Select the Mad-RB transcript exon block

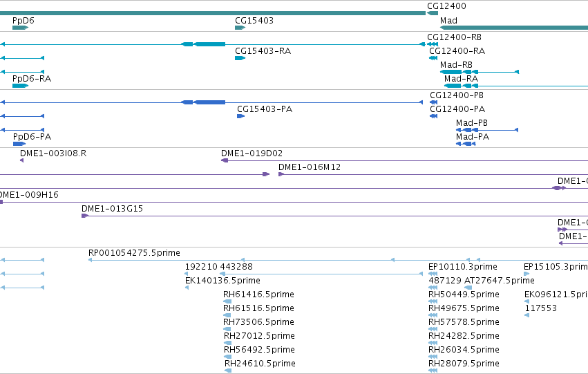pyautogui.click(x=451, y=72)
